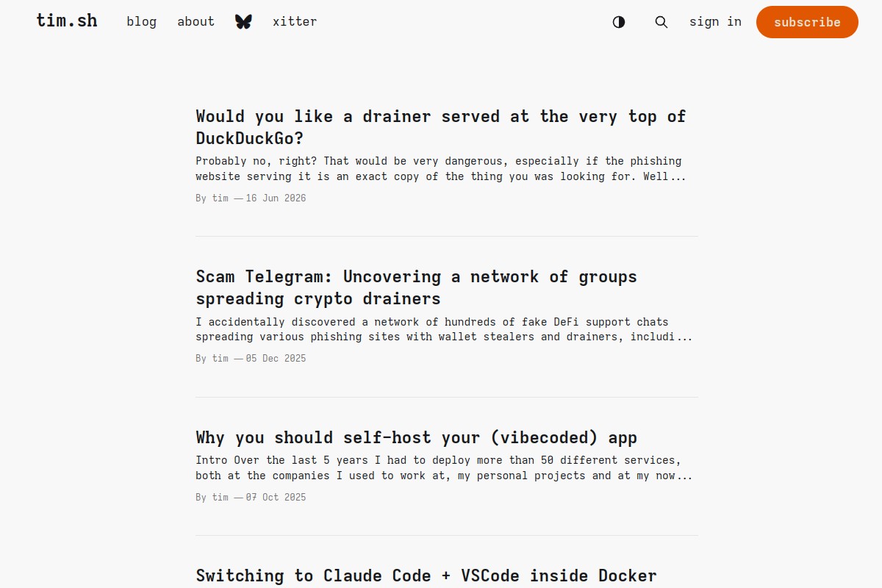Open the blog menu item
The height and width of the screenshot is (588, 882).
pyautogui.click(x=142, y=21)
